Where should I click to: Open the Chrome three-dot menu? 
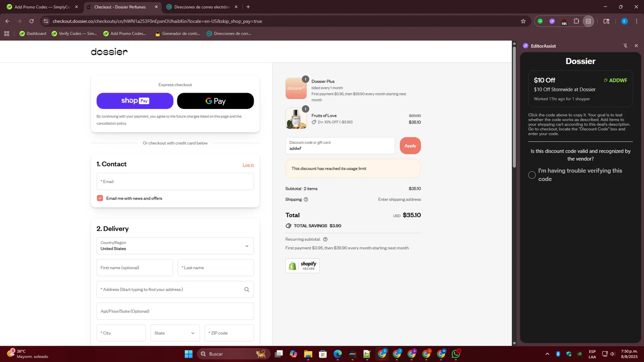click(x=637, y=21)
